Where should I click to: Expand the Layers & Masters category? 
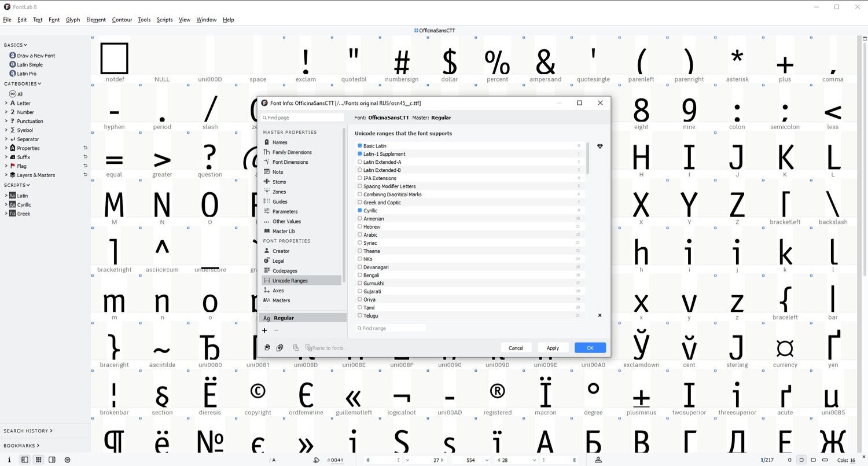6,175
